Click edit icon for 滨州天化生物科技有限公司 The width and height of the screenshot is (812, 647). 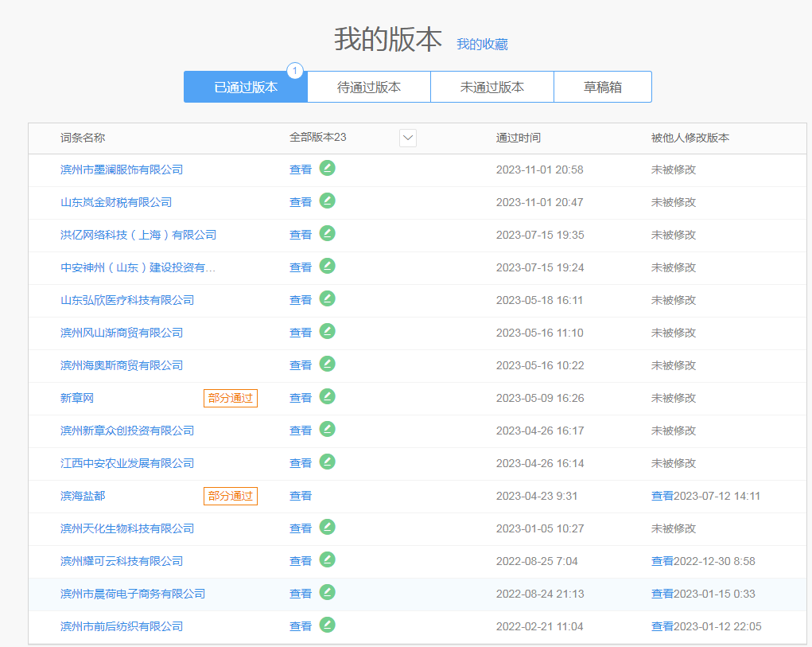(328, 528)
